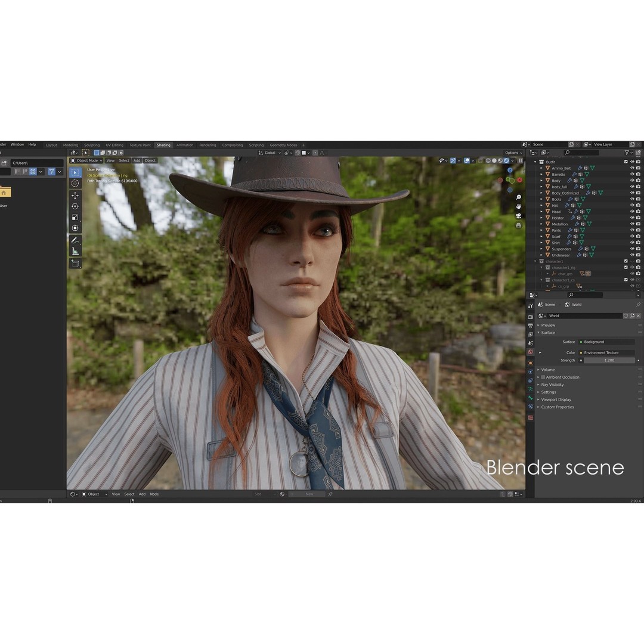Click Options button in viewport header
Viewport: 644px width, 644px height.
tap(513, 153)
